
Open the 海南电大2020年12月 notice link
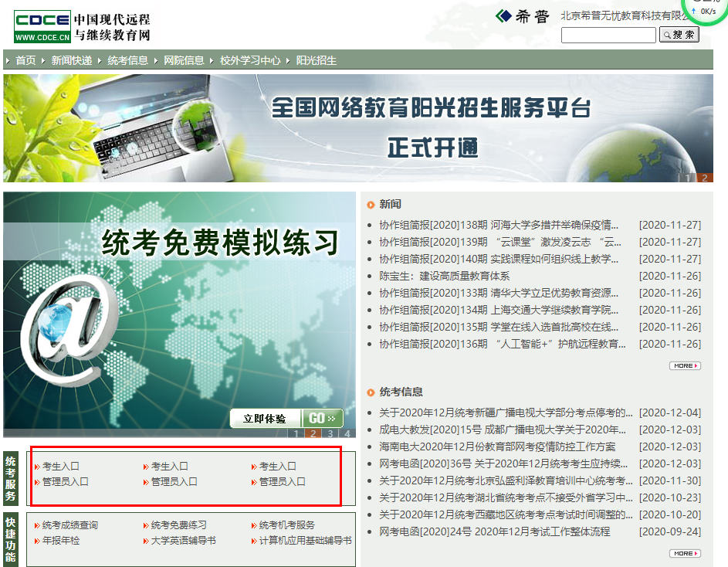tap(497, 446)
